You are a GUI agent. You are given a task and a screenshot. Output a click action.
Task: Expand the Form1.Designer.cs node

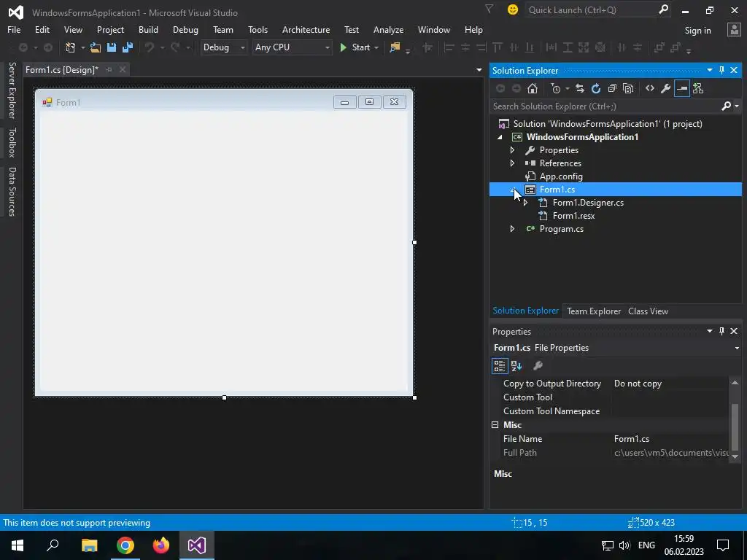525,203
